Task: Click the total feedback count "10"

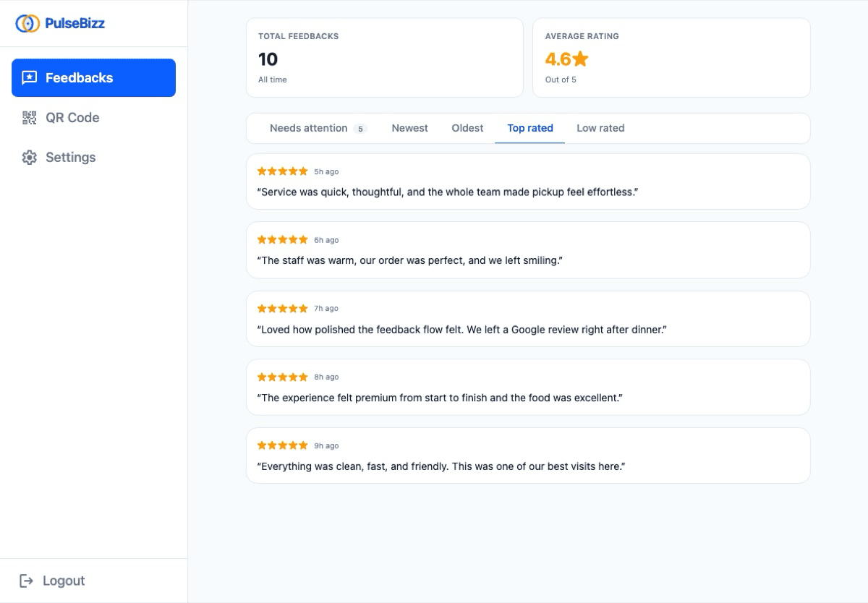Action: click(x=268, y=59)
